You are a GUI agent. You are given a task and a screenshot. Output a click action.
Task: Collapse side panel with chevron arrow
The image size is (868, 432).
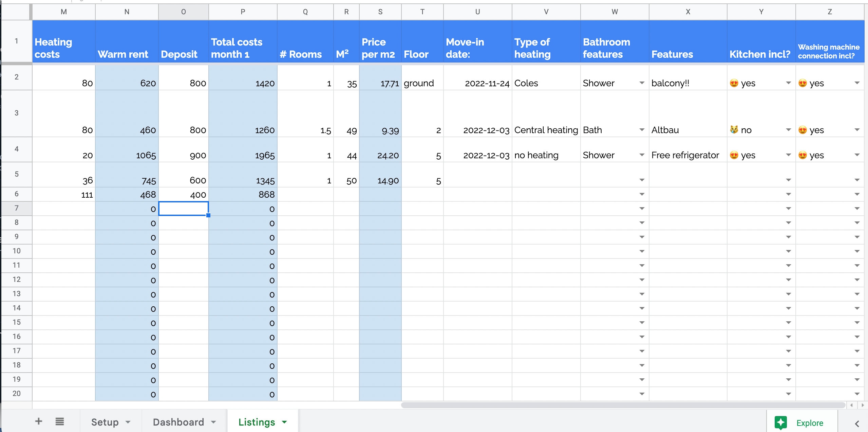coord(857,424)
